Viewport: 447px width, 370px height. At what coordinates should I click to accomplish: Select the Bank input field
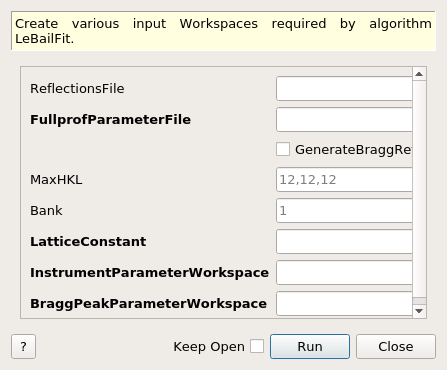[x=344, y=211]
